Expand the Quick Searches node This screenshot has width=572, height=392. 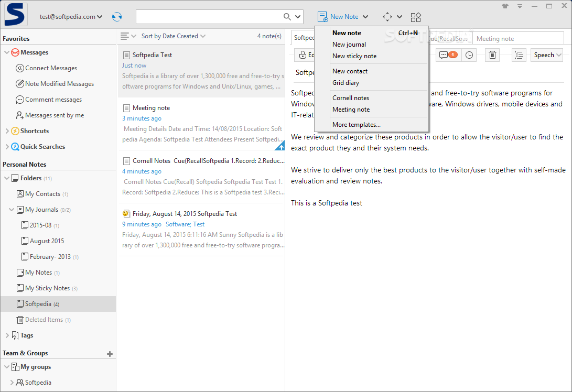point(7,147)
